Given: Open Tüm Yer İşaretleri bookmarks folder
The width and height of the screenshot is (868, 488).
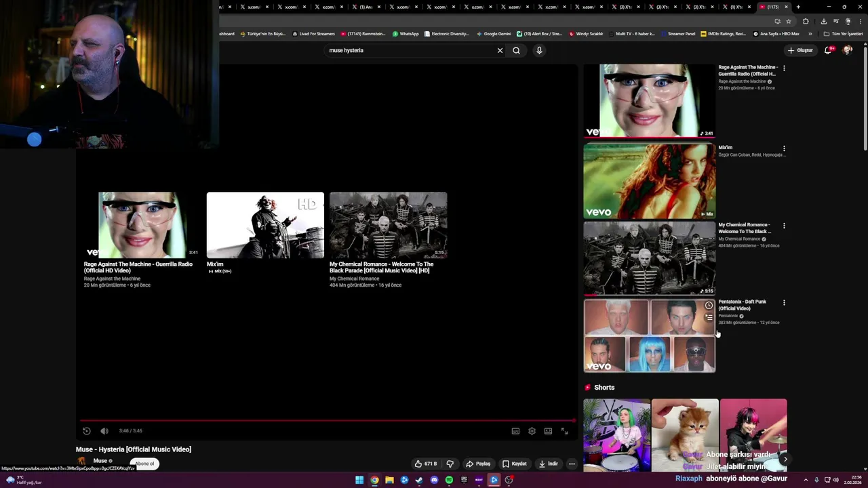Looking at the screenshot, I should pos(843,34).
